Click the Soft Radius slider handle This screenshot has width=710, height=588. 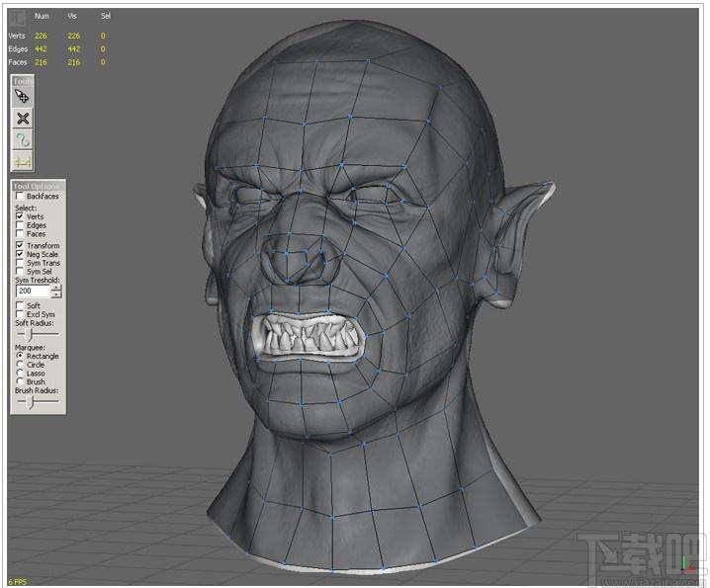(30, 334)
